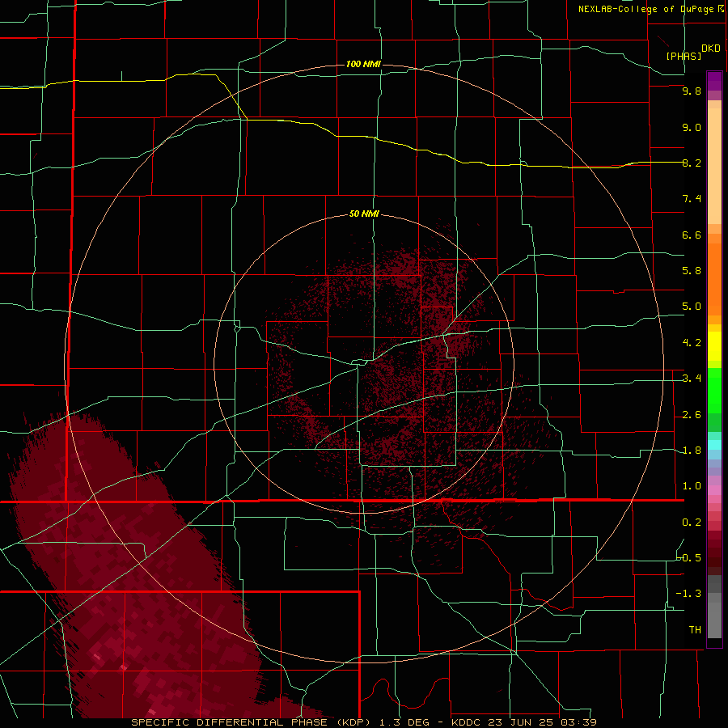Click the light peach color bar segment

click(x=714, y=166)
